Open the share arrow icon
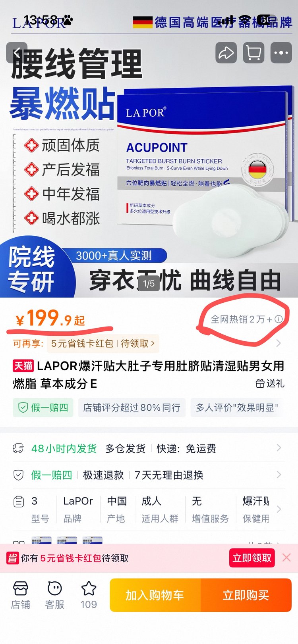The height and width of the screenshot is (644, 298). pyautogui.click(x=226, y=53)
